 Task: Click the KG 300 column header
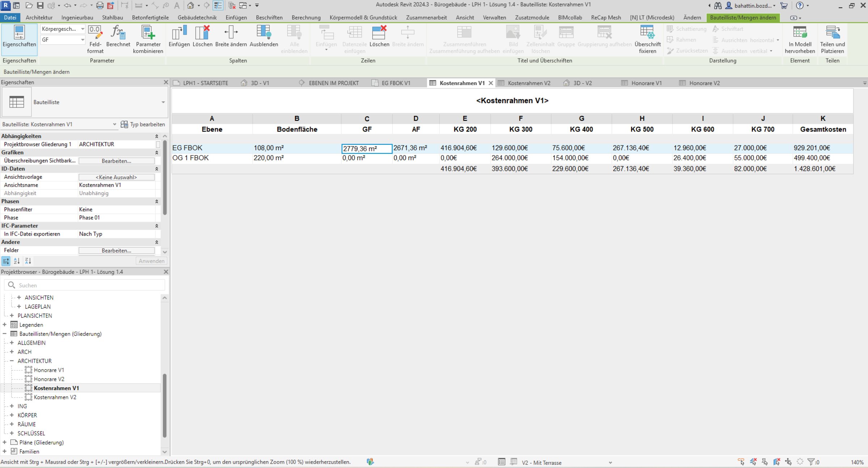tap(520, 129)
